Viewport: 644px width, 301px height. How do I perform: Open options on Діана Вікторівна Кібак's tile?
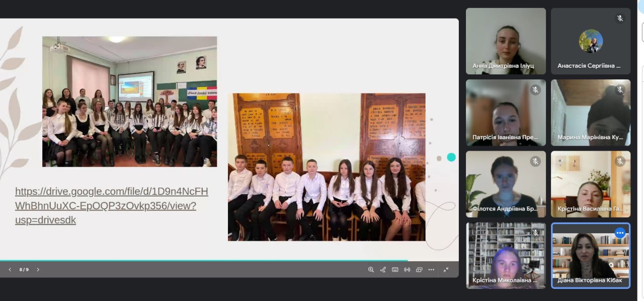pos(620,233)
